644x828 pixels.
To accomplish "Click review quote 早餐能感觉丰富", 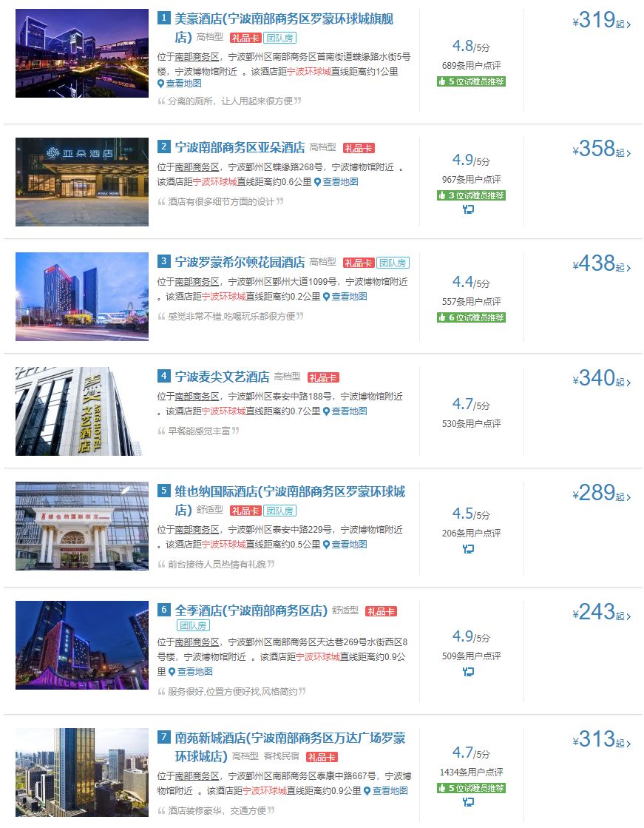I will (x=199, y=431).
